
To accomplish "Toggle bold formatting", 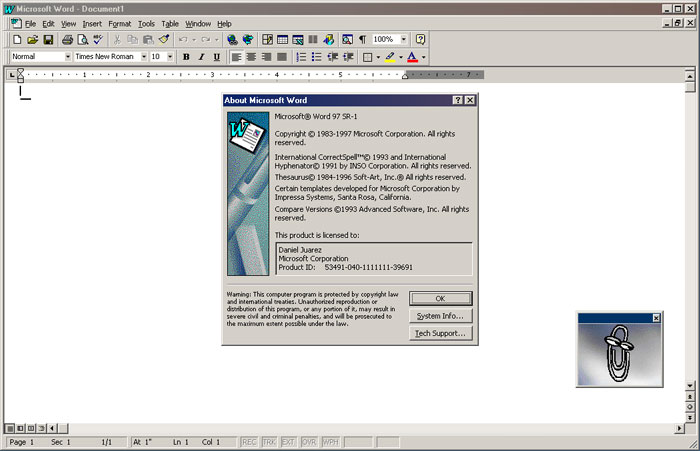I will tap(186, 57).
